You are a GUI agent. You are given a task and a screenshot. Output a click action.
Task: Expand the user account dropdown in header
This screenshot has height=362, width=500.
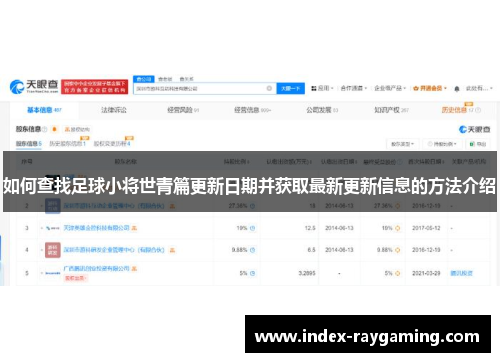[x=479, y=88]
